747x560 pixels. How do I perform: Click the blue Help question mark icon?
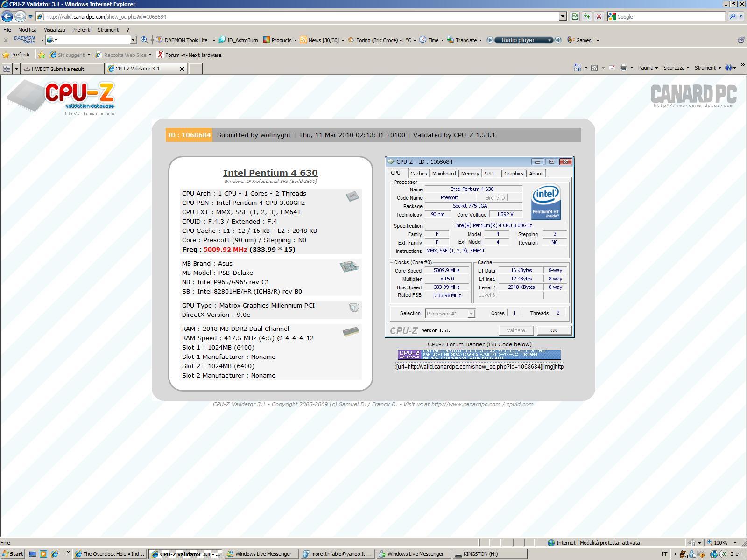[x=729, y=68]
